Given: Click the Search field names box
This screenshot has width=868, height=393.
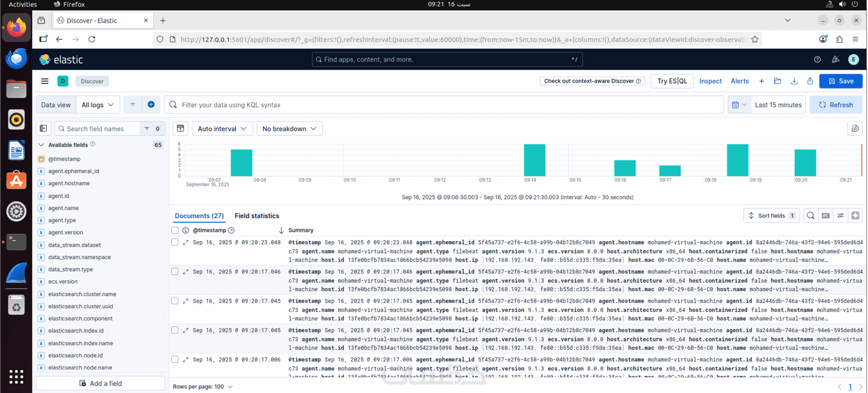Looking at the screenshot, I should point(97,129).
